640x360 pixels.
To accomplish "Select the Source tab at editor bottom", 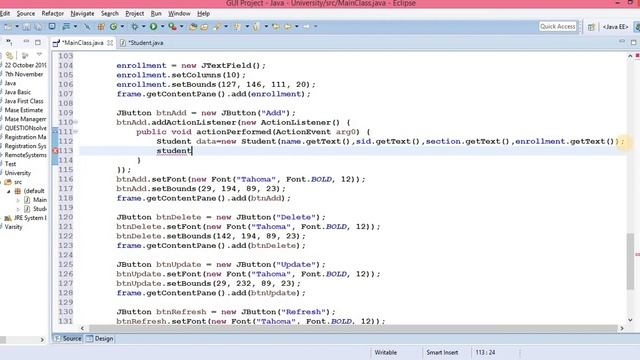I will point(68,339).
